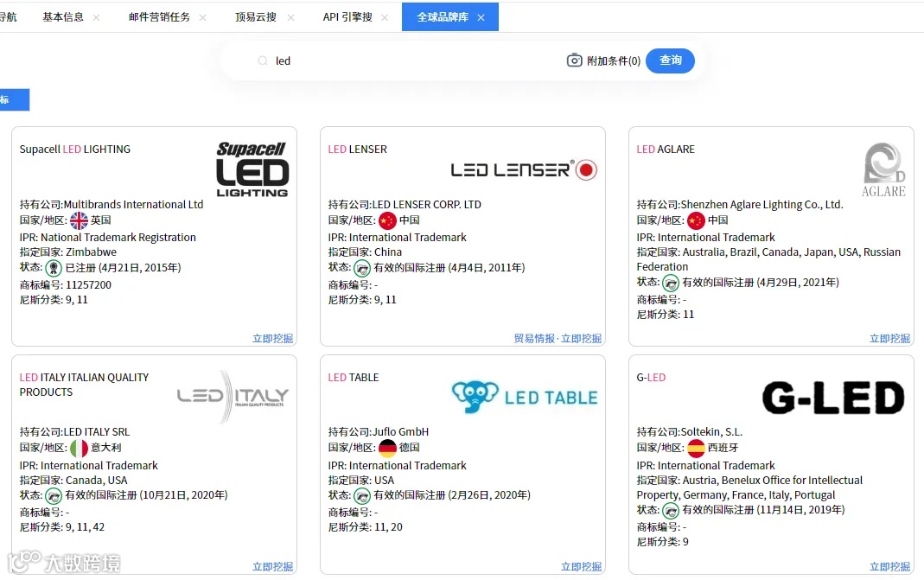Click 立即挖掘 on LED TABLE card
Image resolution: width=924 pixels, height=580 pixels.
[x=581, y=566]
